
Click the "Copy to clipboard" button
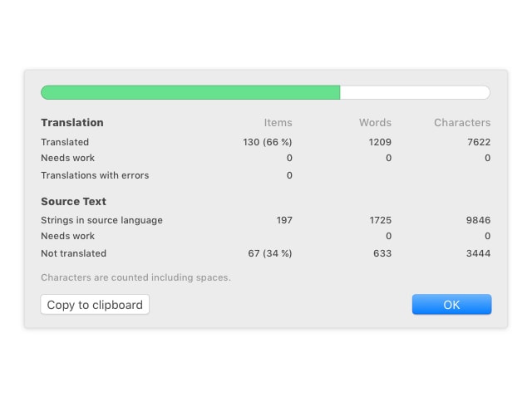tap(95, 305)
